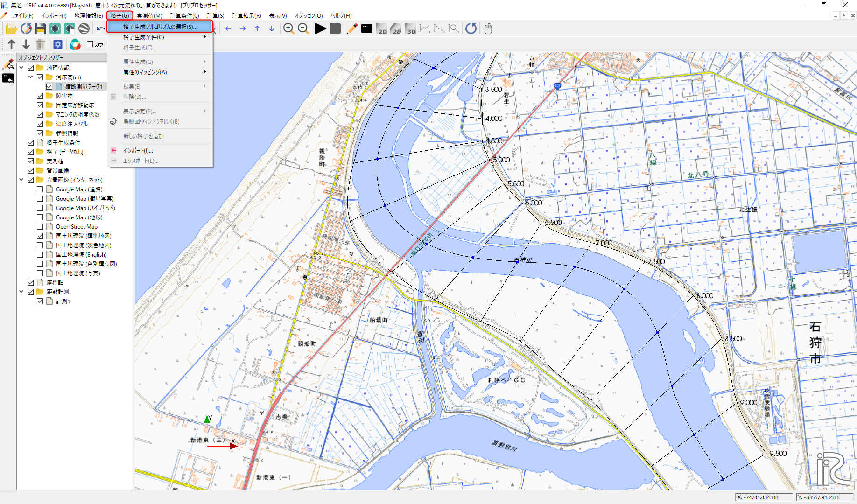Click the undo arrow icon

100,29
